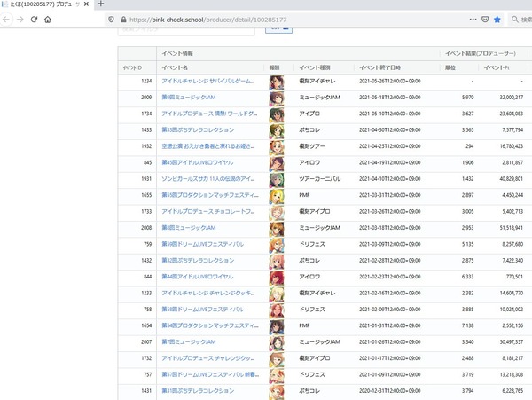Open 第8回ミュージックJAM link
This screenshot has width=532, height=400.
pos(189,228)
